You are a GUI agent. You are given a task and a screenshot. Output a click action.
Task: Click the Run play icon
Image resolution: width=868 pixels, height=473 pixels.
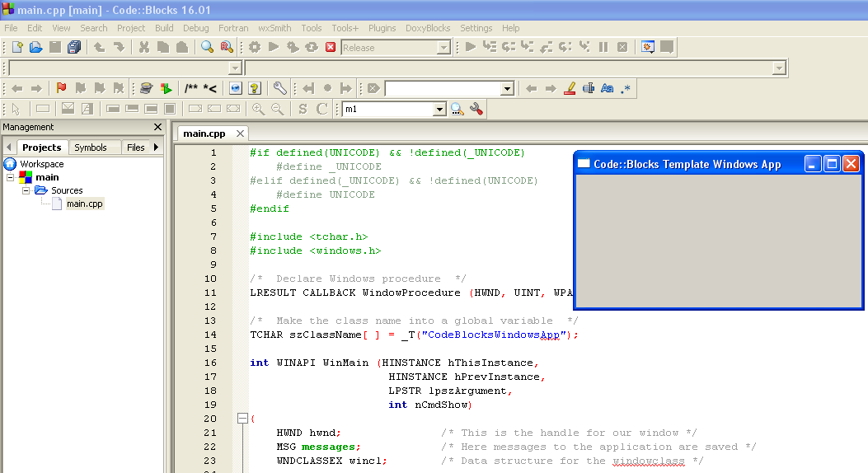pos(274,47)
